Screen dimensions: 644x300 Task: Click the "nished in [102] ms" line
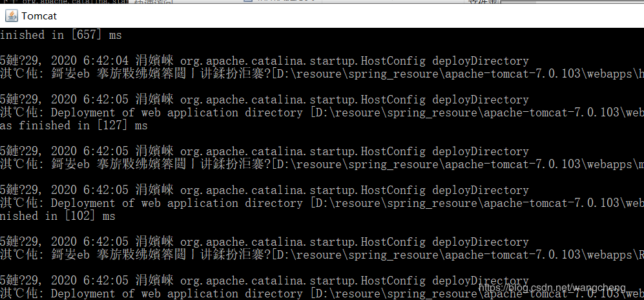57,216
